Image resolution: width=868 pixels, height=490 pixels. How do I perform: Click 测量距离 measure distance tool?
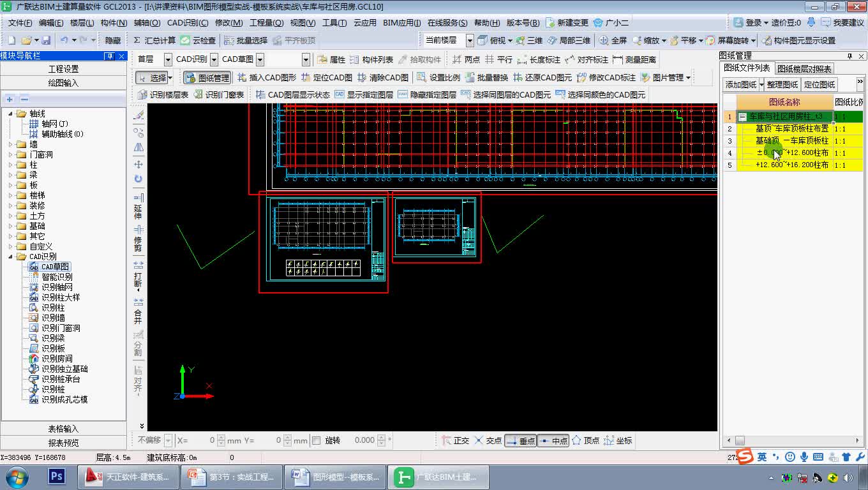[634, 59]
